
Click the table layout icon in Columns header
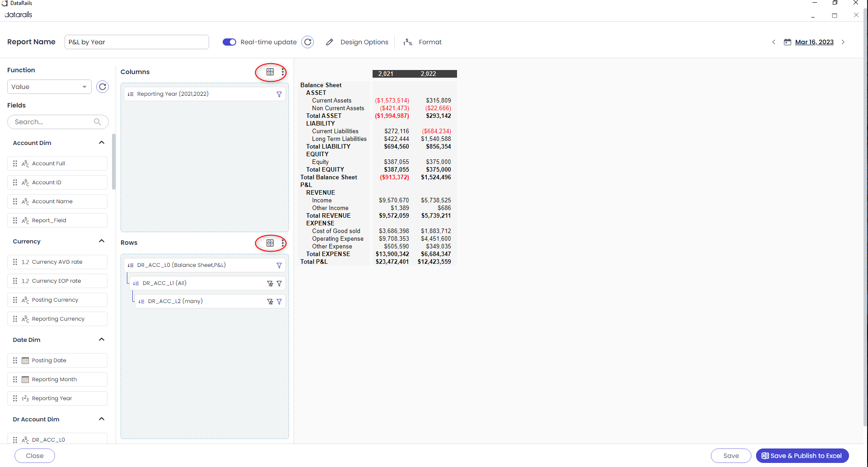pyautogui.click(x=270, y=72)
